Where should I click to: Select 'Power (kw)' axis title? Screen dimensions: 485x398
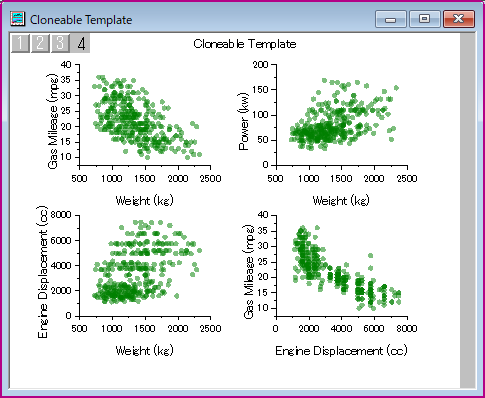(244, 122)
